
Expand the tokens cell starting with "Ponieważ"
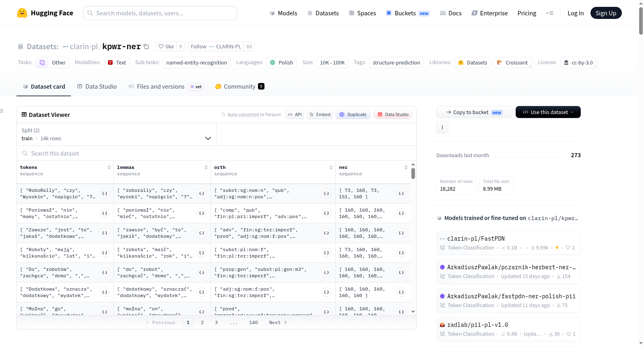(x=105, y=213)
